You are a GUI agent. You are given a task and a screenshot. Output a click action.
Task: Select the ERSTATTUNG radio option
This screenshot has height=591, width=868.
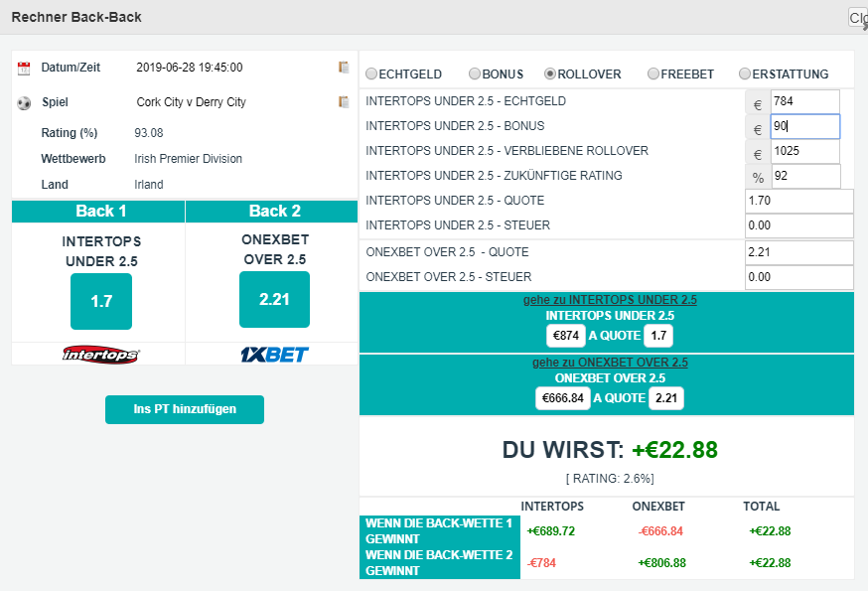[x=745, y=74]
